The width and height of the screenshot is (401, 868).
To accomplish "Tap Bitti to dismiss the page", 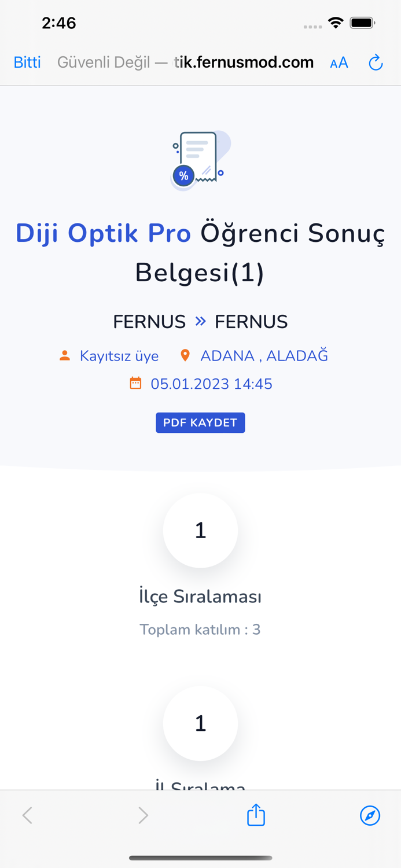I will (x=27, y=62).
